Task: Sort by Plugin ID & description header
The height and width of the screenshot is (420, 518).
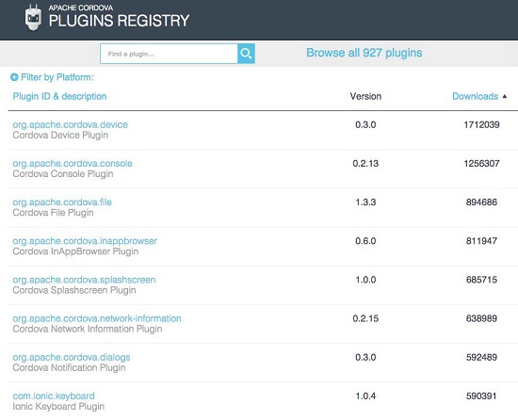Action: coord(59,96)
